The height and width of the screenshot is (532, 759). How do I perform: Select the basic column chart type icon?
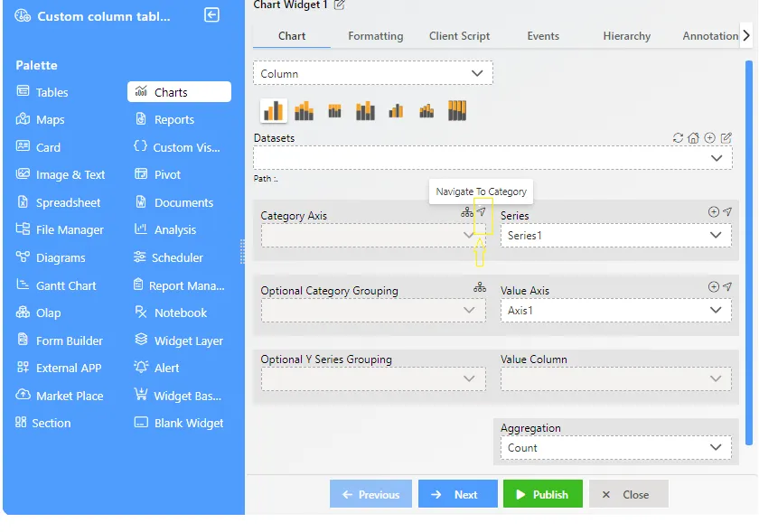click(x=274, y=111)
